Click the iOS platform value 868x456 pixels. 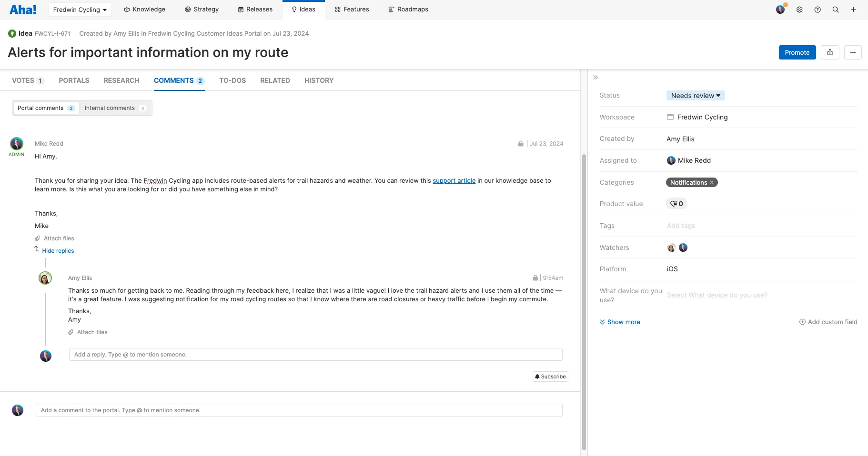coord(672,269)
